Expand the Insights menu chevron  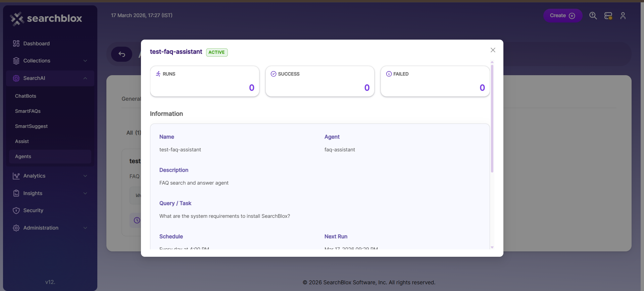pos(85,193)
